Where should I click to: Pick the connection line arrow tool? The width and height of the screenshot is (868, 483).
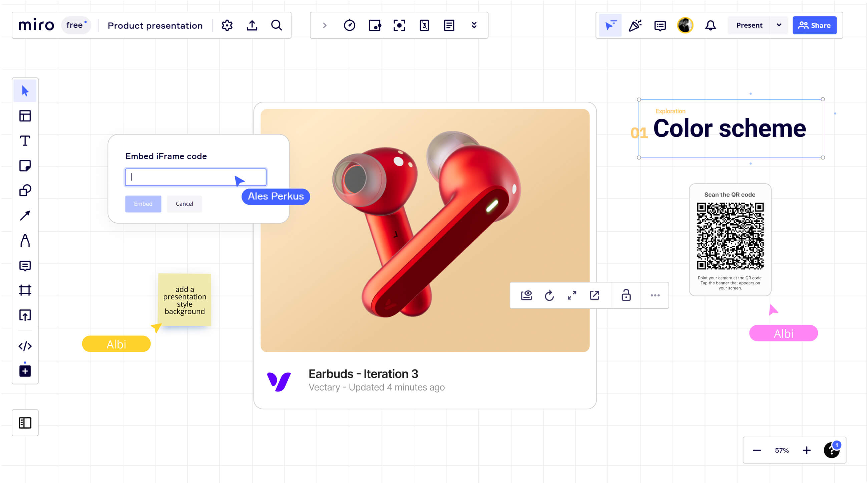pyautogui.click(x=25, y=215)
